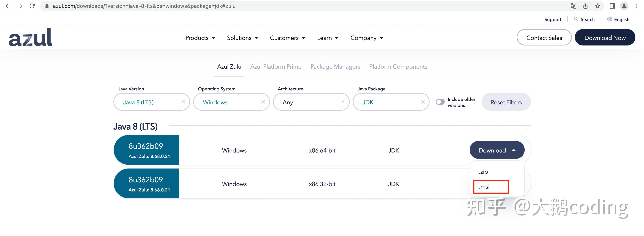Expand the Products menu
The height and width of the screenshot is (236, 644).
(200, 38)
